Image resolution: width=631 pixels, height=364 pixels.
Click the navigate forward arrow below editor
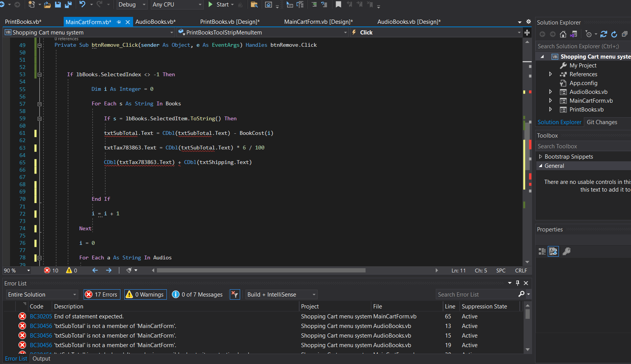coord(109,271)
